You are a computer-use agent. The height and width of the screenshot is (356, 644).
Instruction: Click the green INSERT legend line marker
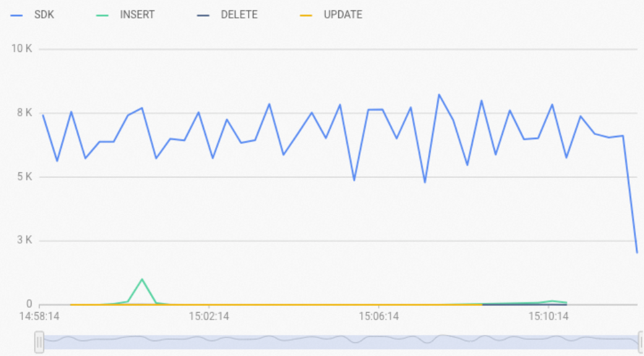(102, 15)
